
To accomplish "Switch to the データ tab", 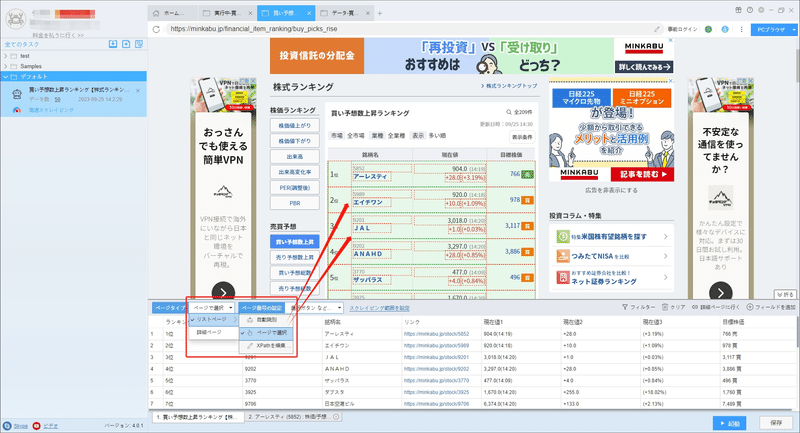I will click(344, 13).
